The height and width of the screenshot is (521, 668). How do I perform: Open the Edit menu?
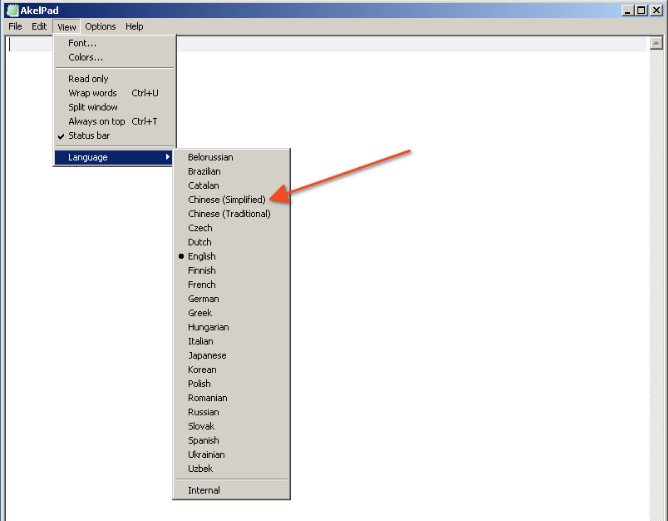[x=39, y=27]
